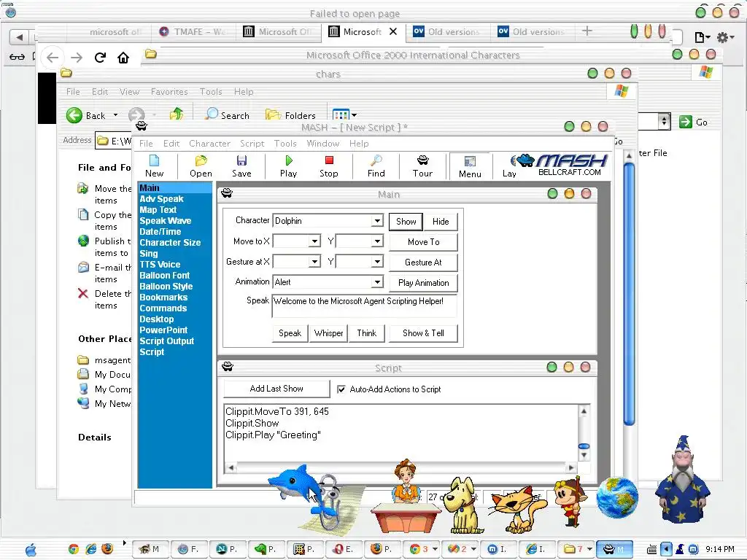Open the File menu in MASH
The height and width of the screenshot is (560, 747).
146,144
